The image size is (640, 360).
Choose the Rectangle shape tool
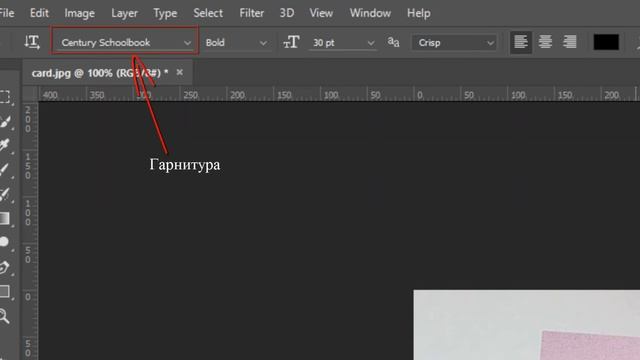click(4, 291)
